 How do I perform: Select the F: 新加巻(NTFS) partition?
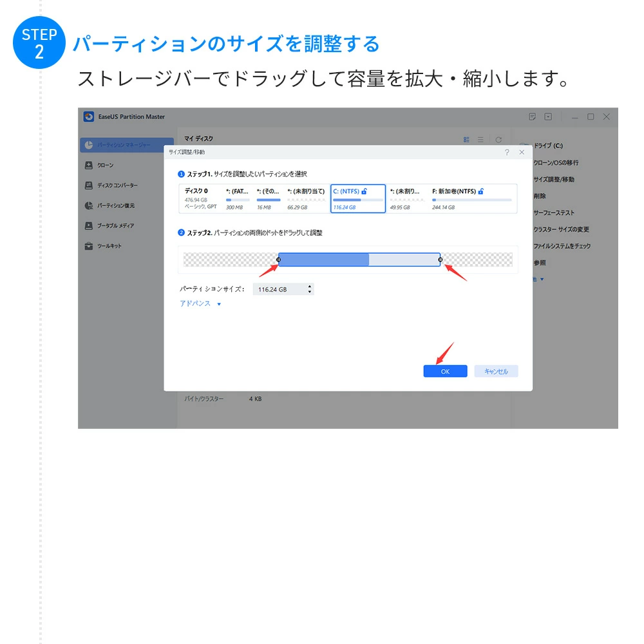[x=472, y=199]
